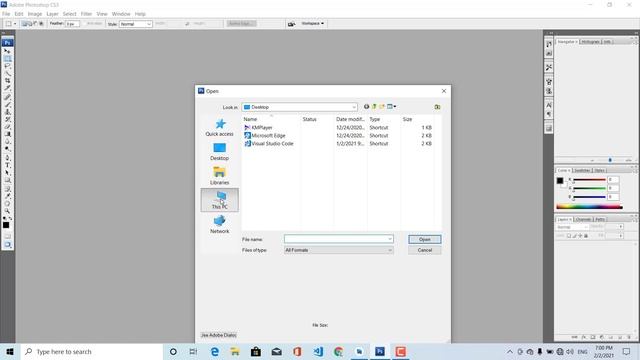Switch to the Histogram tab
Image resolution: width=640 pixels, height=360 pixels.
pos(591,42)
